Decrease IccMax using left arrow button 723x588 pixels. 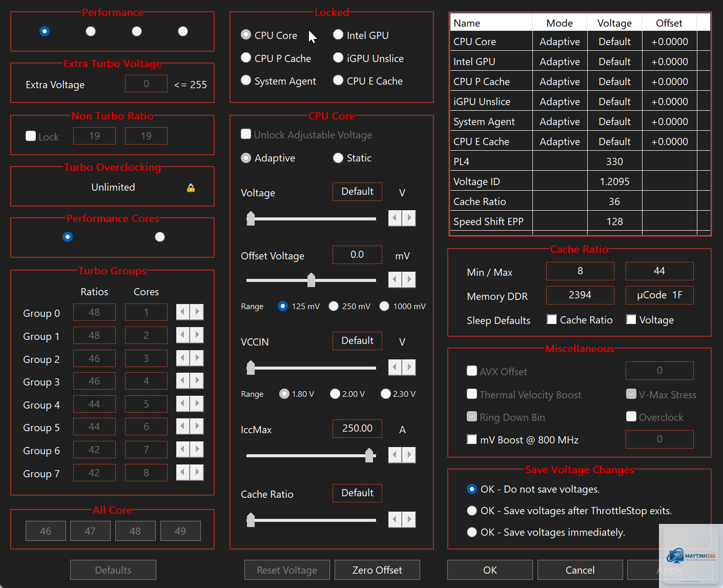pyautogui.click(x=395, y=455)
